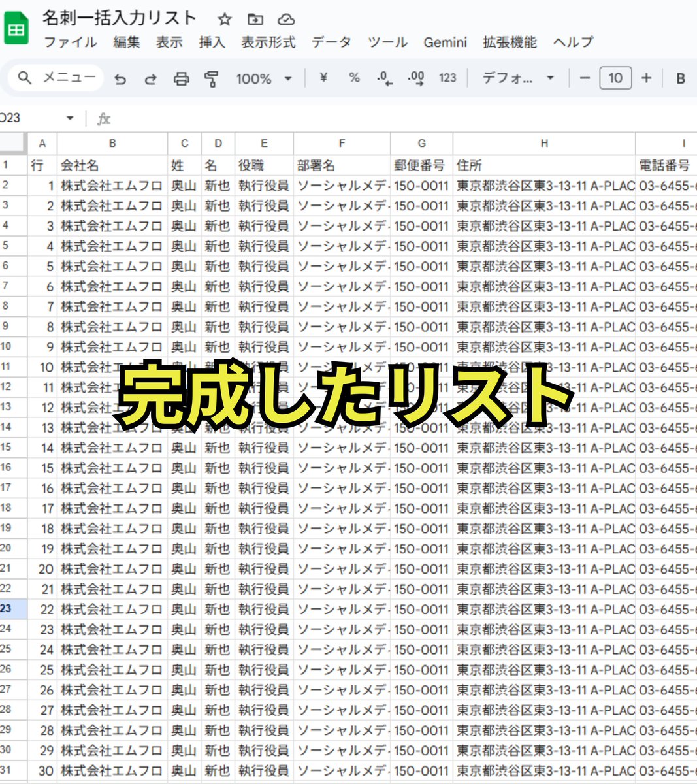Toggle bold formatting B button

coord(681,78)
